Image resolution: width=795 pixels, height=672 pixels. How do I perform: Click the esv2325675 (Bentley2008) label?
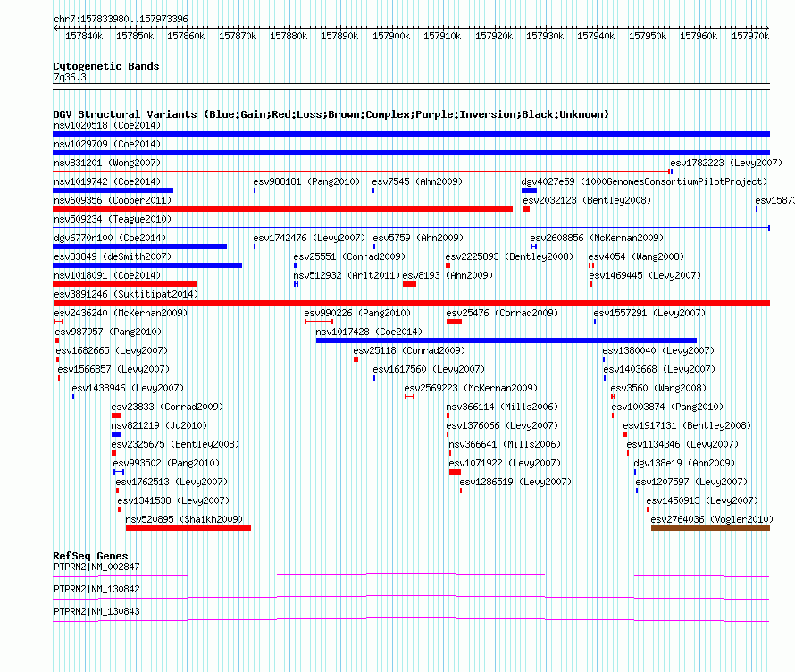pos(175,444)
